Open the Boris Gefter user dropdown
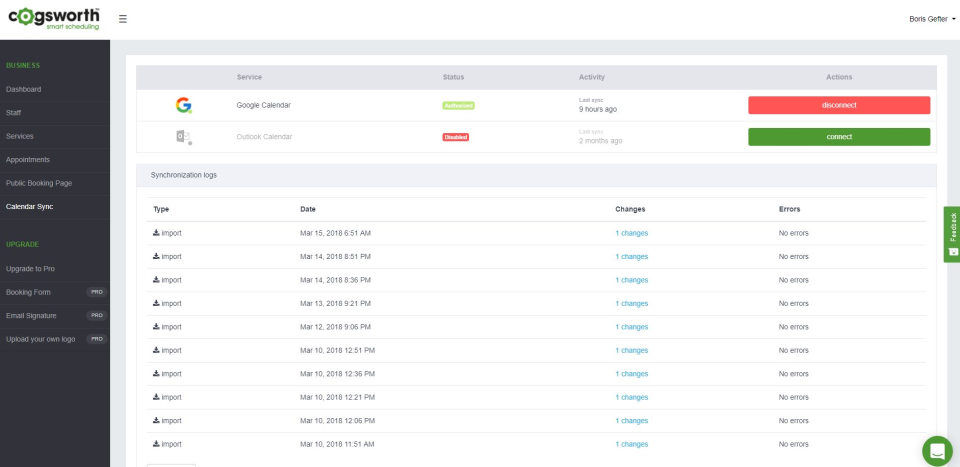The height and width of the screenshot is (467, 960). 932,19
